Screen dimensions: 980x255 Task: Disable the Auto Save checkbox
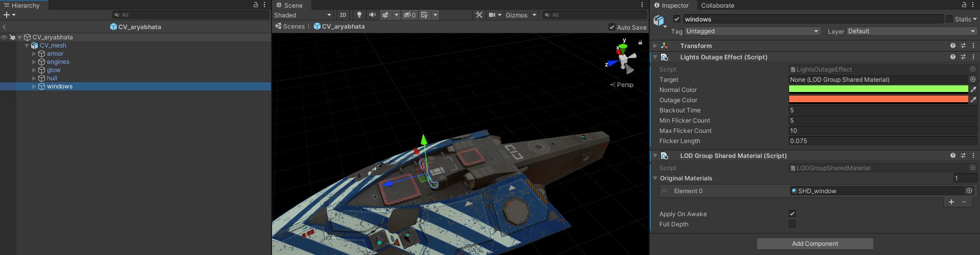(611, 27)
